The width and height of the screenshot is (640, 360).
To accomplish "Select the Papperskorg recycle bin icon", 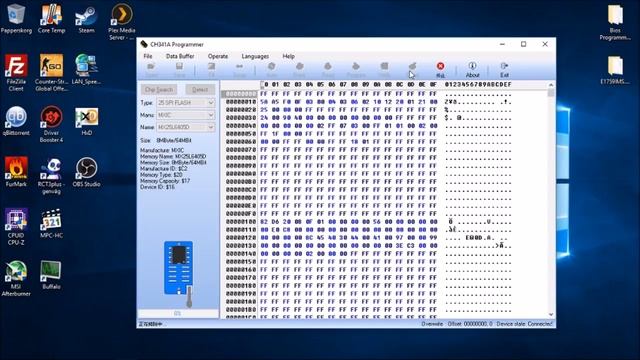I will [16, 19].
